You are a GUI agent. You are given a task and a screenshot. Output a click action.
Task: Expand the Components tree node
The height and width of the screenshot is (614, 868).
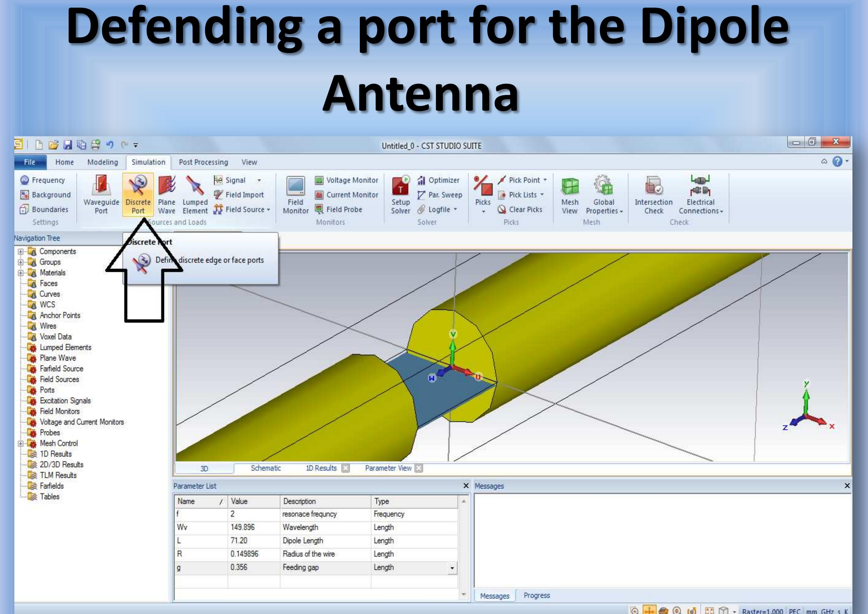[21, 251]
